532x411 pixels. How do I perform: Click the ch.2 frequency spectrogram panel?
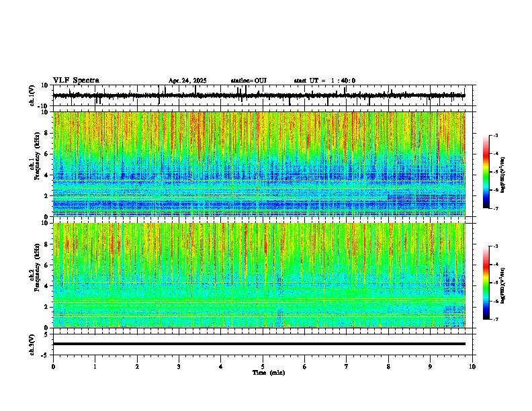259,275
